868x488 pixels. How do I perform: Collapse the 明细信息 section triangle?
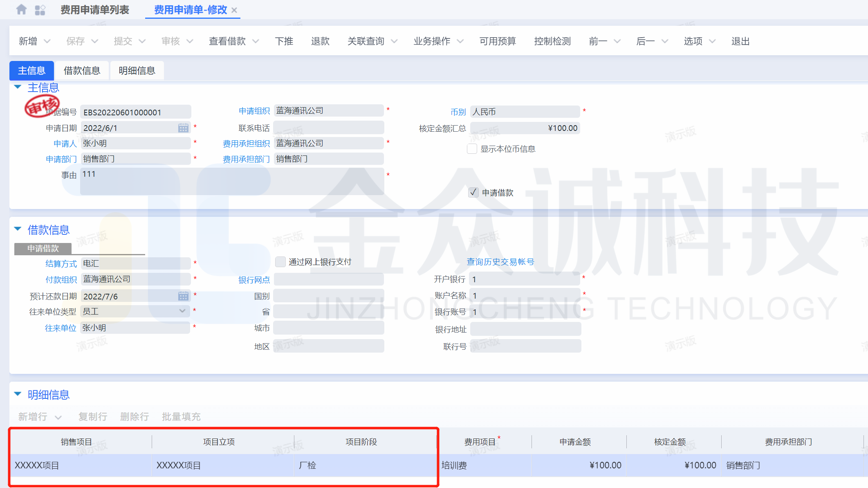coord(18,394)
